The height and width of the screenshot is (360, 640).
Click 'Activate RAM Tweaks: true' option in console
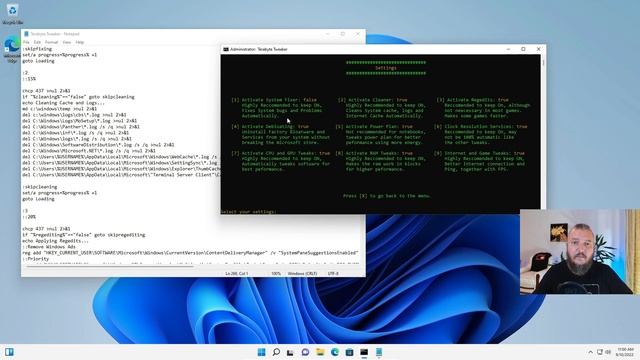click(x=374, y=153)
